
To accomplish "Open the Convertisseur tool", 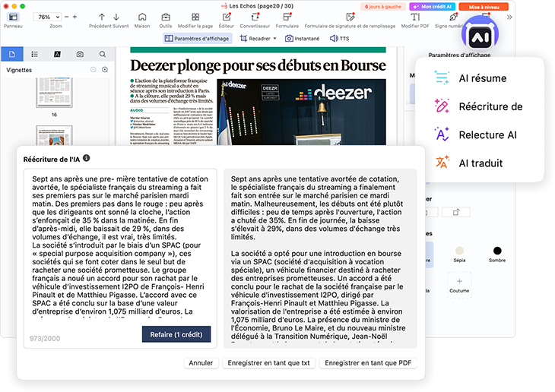I will [x=255, y=17].
